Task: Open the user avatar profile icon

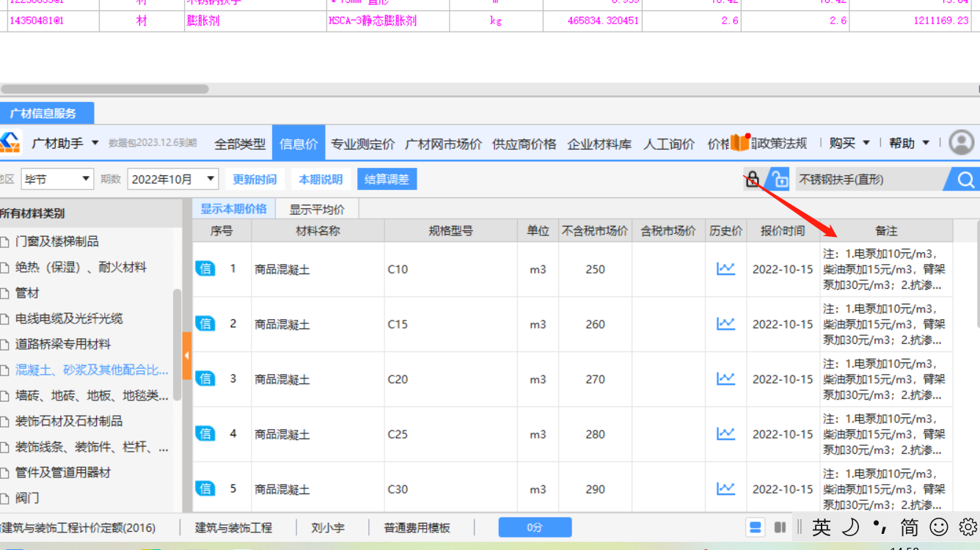Action: coord(962,142)
